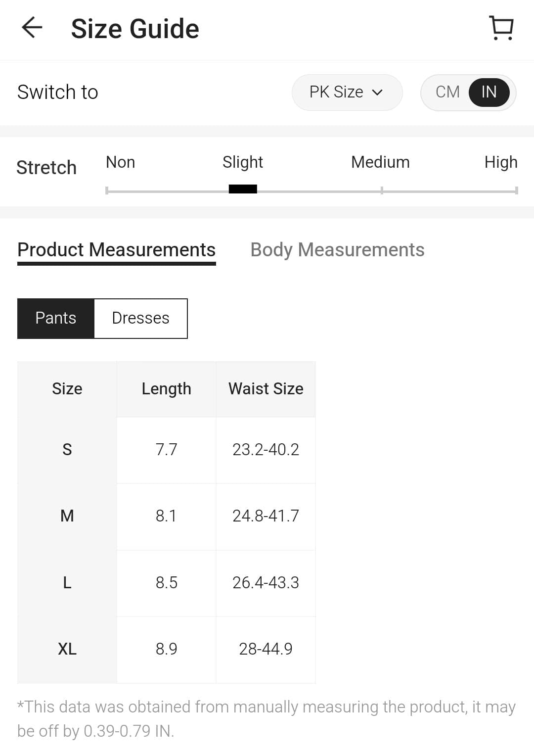Click the Slight stretch marker on slider
This screenshot has width=534, height=756.
click(x=243, y=189)
